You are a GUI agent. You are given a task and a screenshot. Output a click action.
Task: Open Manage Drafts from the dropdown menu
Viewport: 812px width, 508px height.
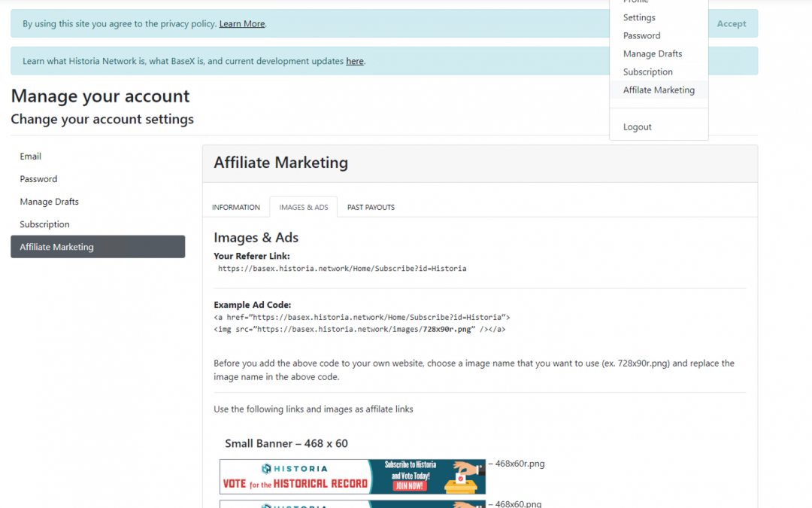(x=653, y=53)
